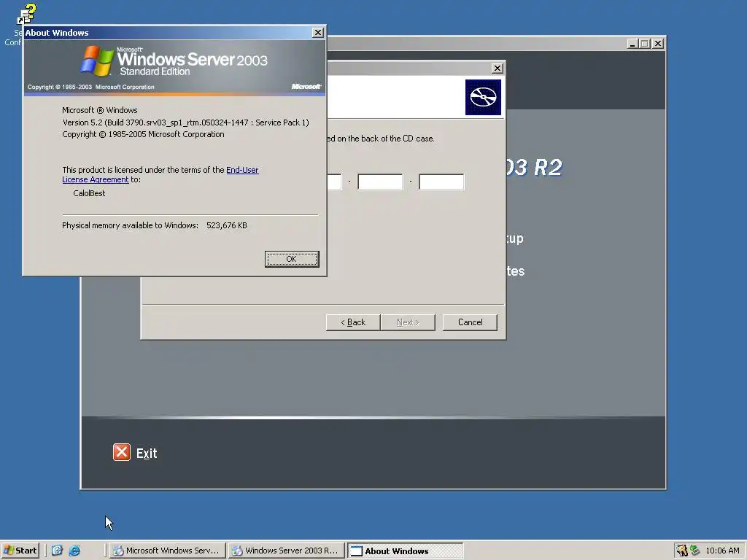Maximize the Windows Server 2003 R2 setup window
Viewport: 747px width, 560px height.
point(645,43)
